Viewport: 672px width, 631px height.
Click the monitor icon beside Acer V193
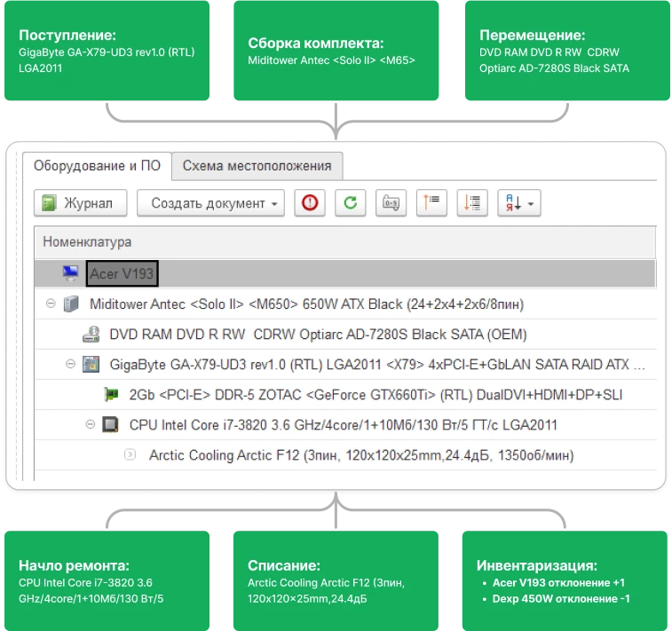pos(70,272)
